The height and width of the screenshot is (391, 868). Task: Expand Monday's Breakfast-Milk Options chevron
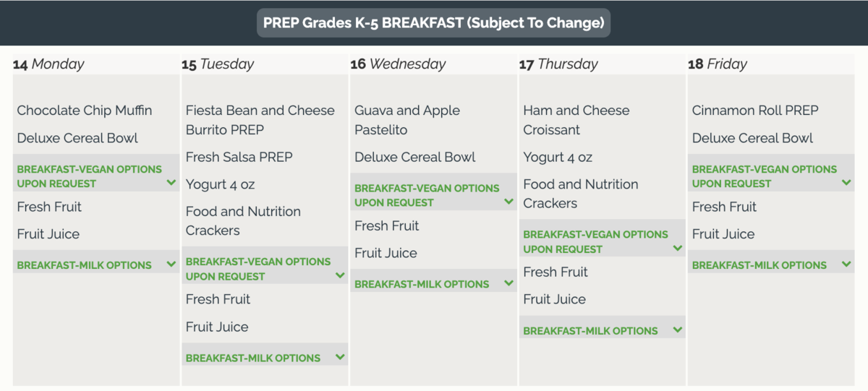point(171,265)
